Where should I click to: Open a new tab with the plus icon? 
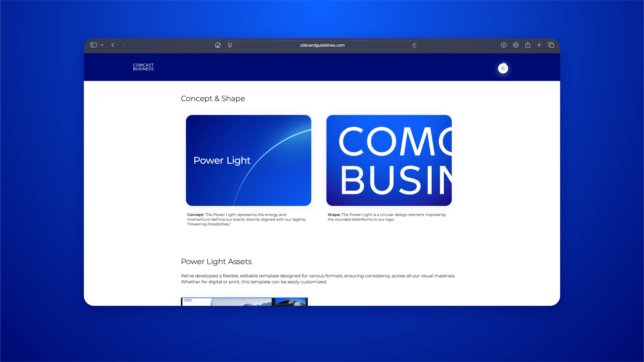point(539,45)
